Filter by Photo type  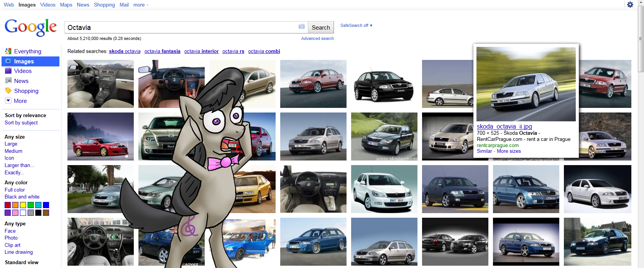[11, 238]
